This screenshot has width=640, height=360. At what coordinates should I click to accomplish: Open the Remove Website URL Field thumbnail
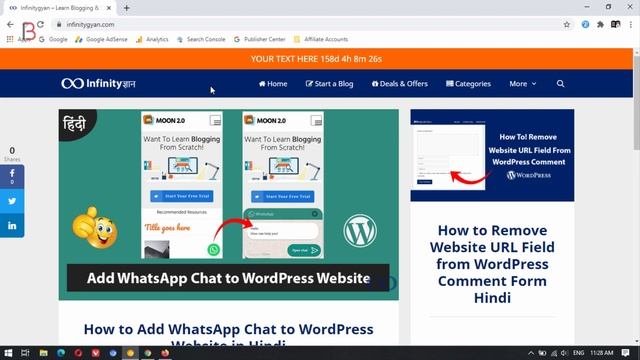click(492, 155)
